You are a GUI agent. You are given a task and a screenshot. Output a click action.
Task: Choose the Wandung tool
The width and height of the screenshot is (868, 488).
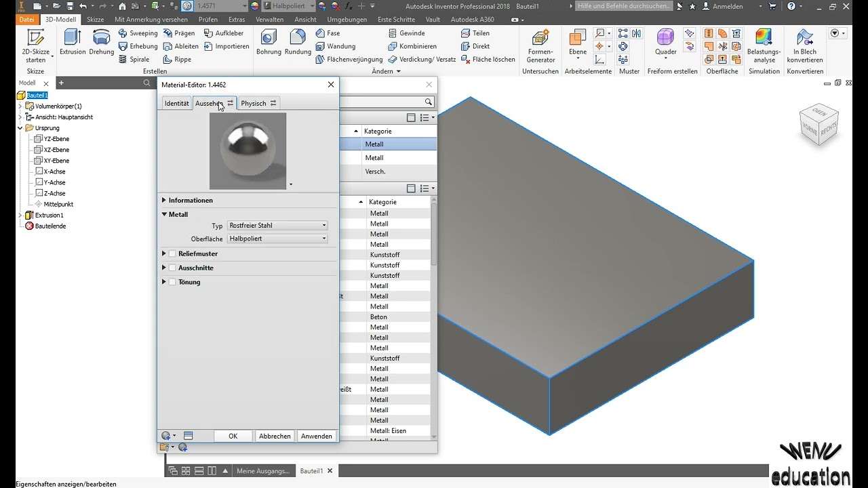tap(336, 46)
